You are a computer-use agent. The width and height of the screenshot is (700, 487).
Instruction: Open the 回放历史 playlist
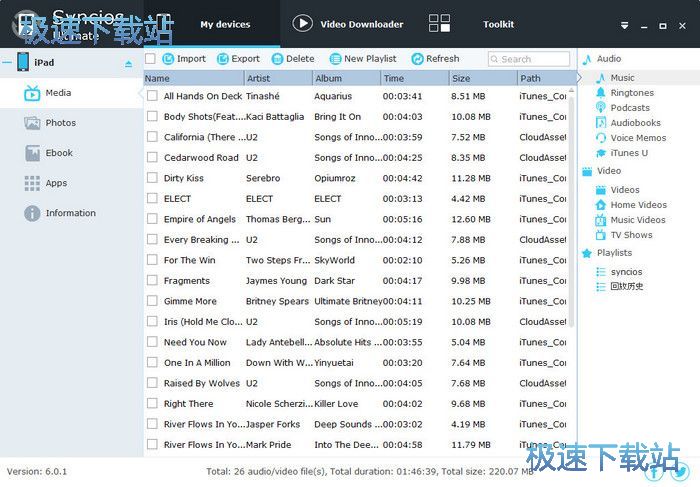[x=627, y=286]
